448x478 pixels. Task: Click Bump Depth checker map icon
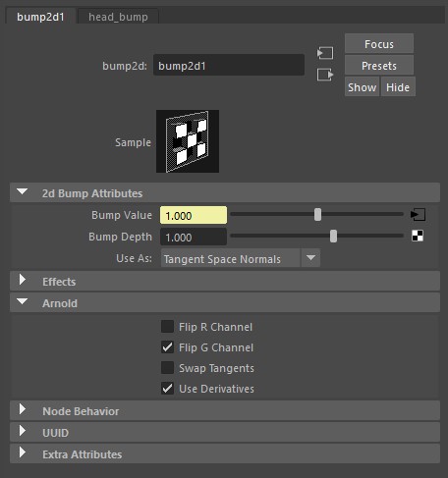[x=418, y=236]
